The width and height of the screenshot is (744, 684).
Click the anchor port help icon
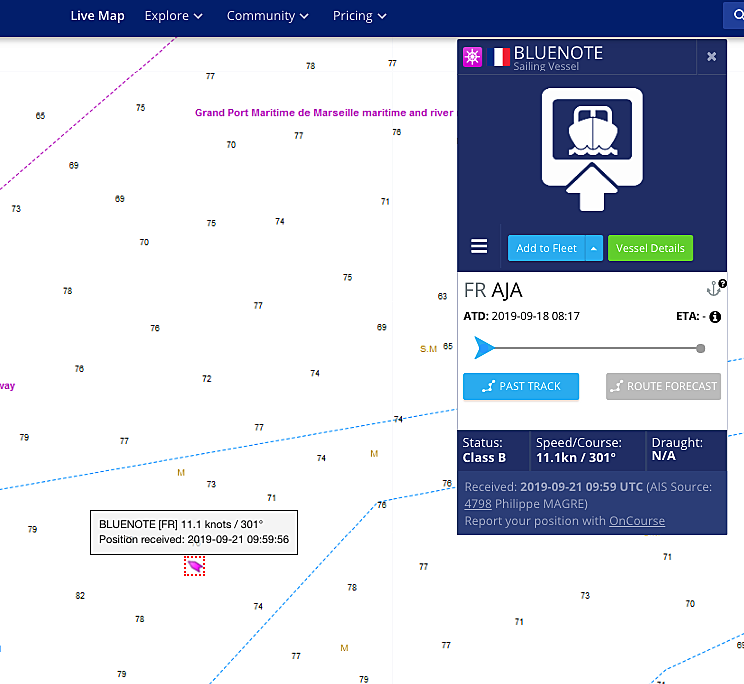click(716, 287)
